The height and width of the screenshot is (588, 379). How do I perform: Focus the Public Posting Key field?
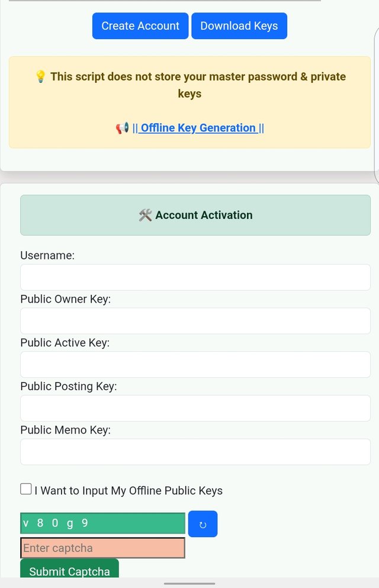[x=195, y=408]
